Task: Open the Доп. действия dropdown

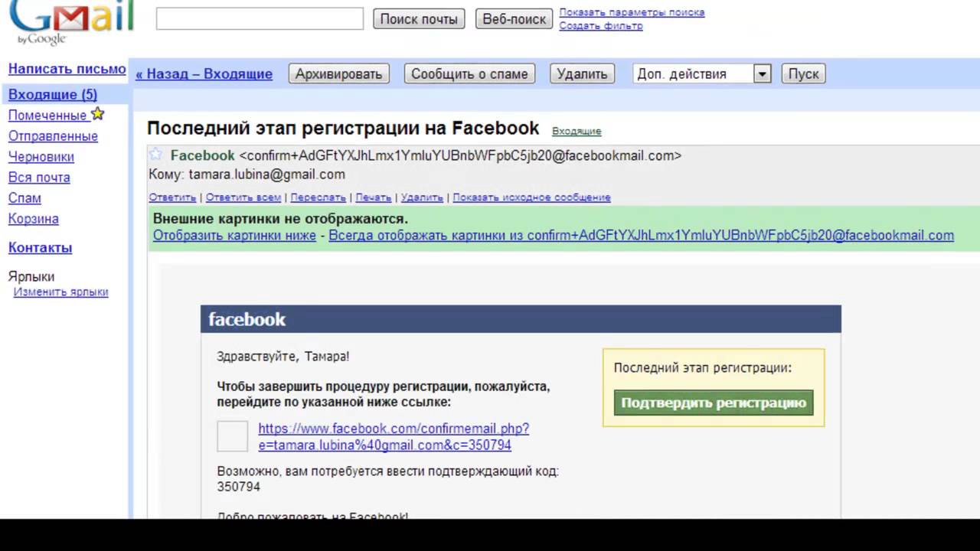Action: pyautogui.click(x=702, y=73)
